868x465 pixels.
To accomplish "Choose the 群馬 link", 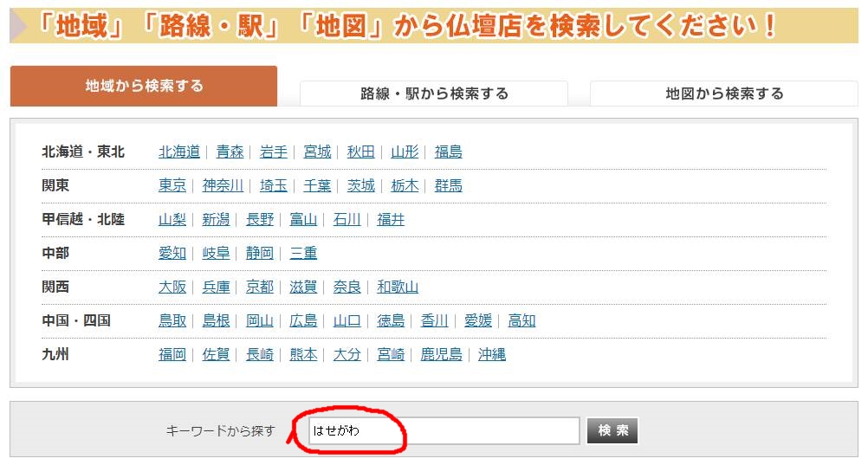I will coord(448,185).
